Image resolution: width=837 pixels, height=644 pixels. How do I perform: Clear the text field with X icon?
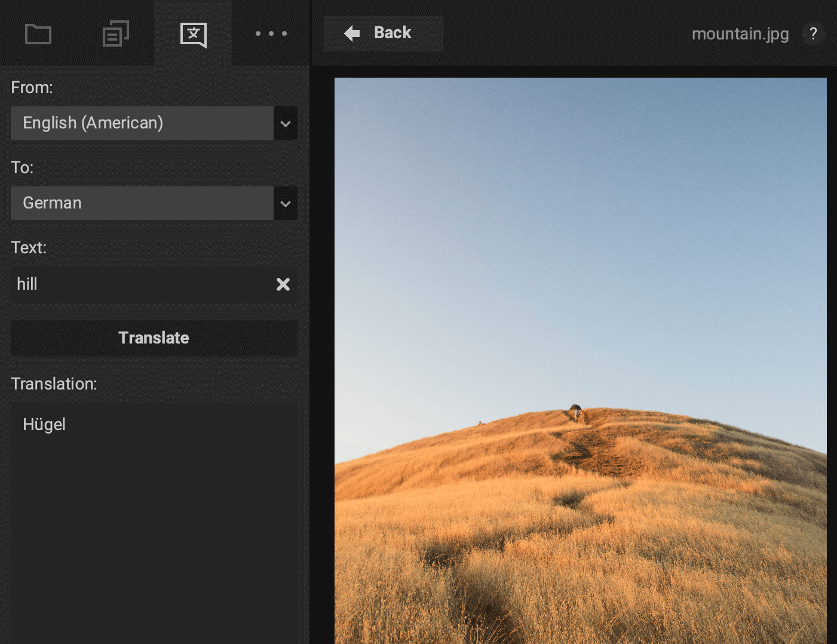pyautogui.click(x=283, y=284)
